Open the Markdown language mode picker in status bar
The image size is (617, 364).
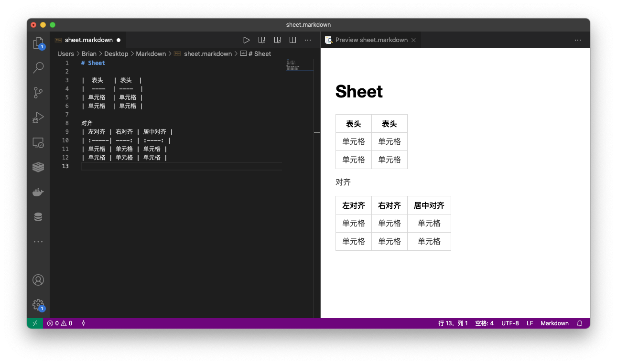coord(554,323)
